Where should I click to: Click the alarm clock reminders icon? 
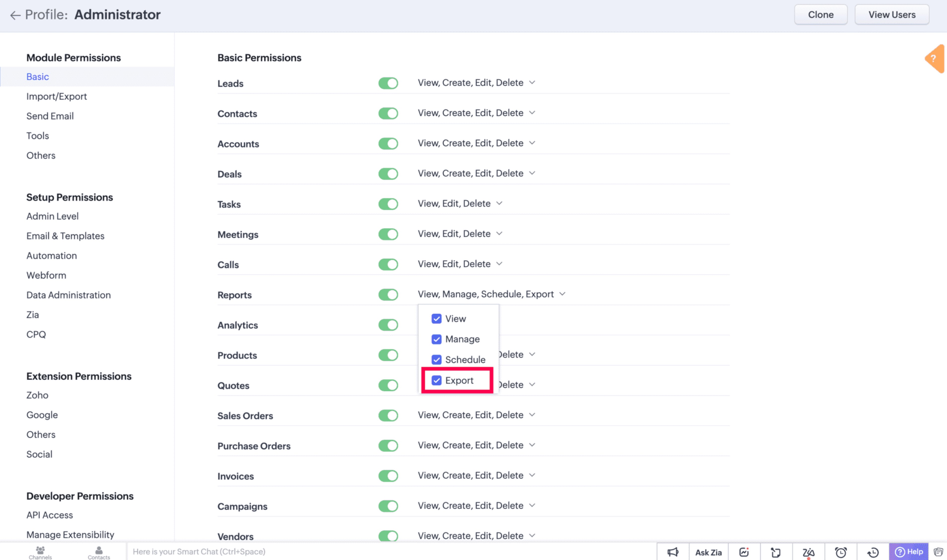[840, 552]
